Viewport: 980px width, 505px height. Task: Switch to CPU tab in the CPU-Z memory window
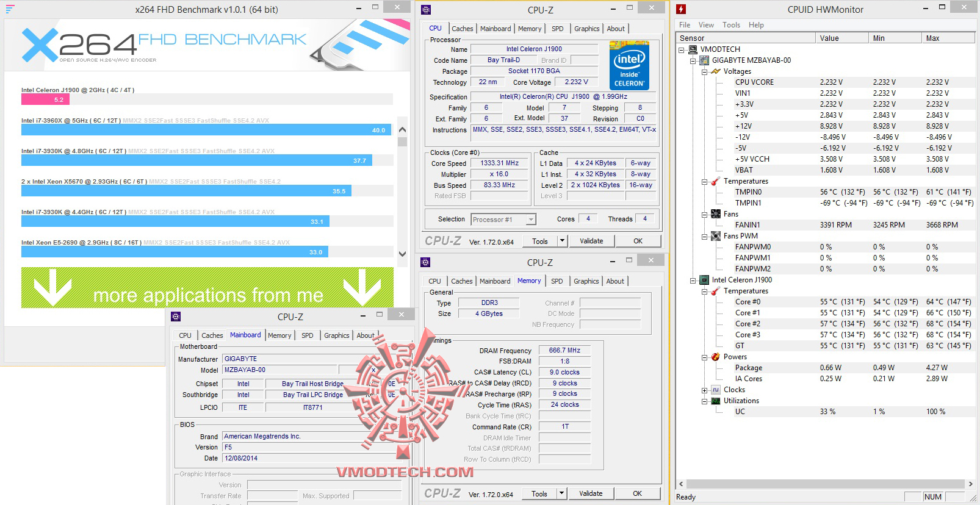tap(434, 281)
